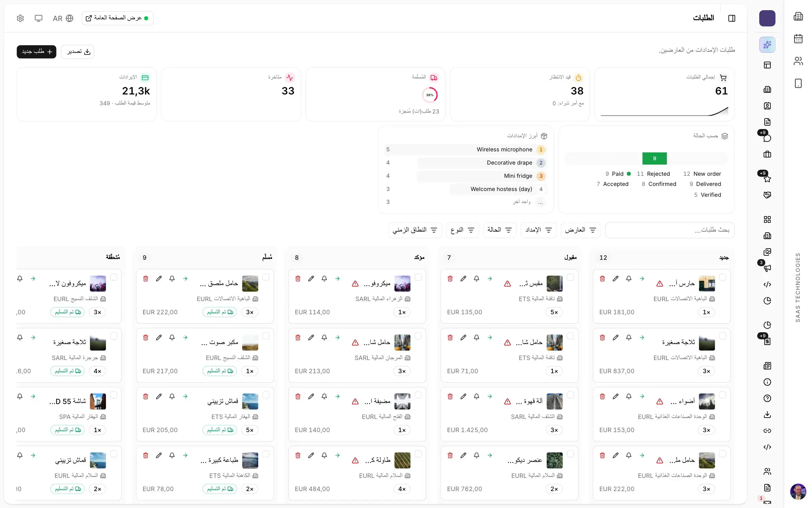Open the النطاق الزمني filter dropdown
The width and height of the screenshot is (812, 508).
(x=415, y=230)
